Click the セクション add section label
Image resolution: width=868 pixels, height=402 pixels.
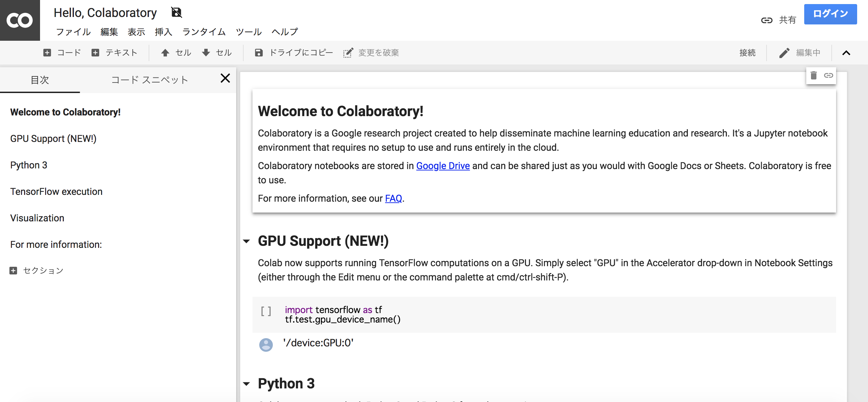click(x=43, y=271)
